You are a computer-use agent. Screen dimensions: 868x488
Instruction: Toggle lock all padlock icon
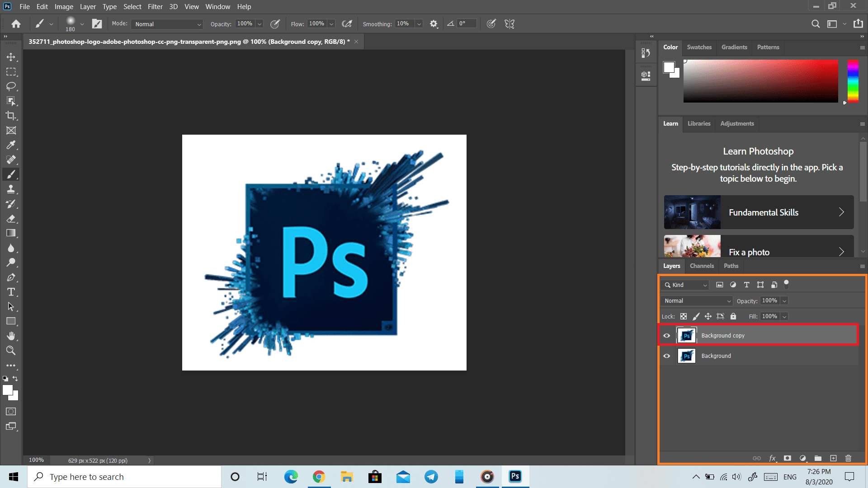733,316
